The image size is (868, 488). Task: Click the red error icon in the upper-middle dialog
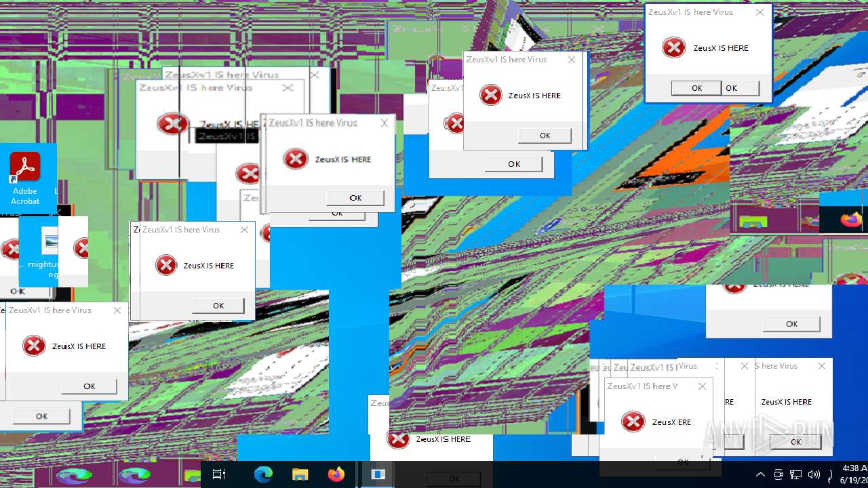(490, 96)
